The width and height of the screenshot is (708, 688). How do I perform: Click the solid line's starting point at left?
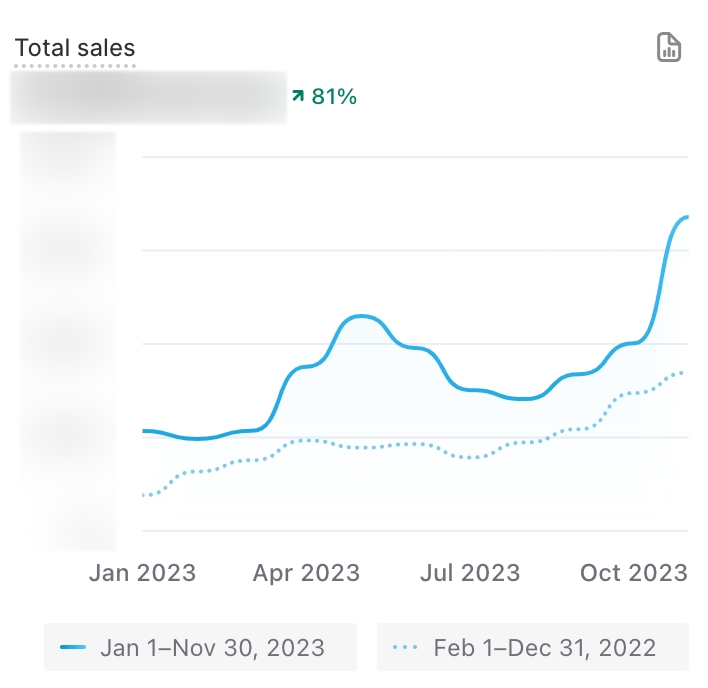click(x=145, y=431)
